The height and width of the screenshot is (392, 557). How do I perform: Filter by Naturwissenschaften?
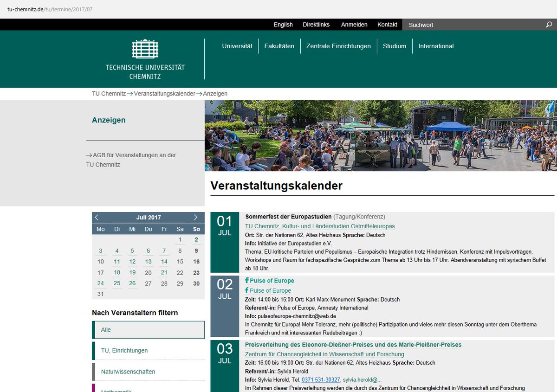click(148, 372)
